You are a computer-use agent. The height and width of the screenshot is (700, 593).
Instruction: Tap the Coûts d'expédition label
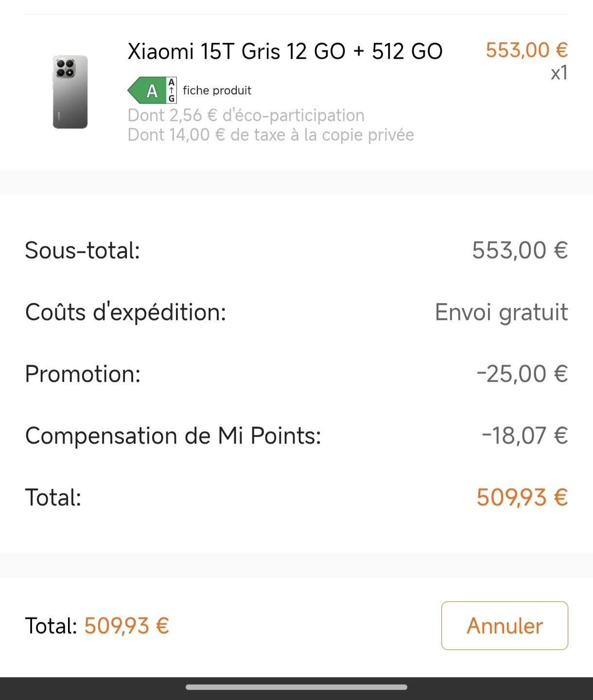125,312
